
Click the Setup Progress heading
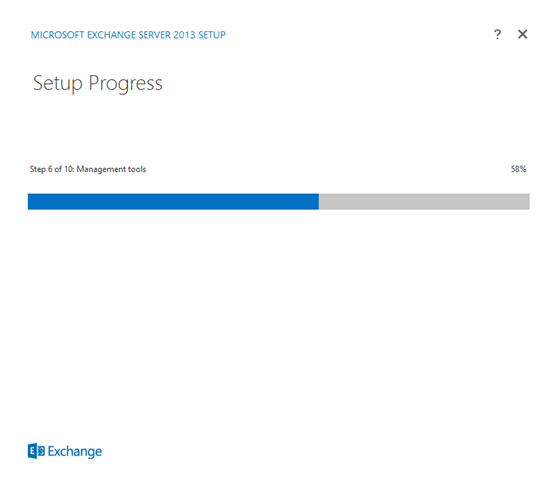tap(98, 84)
